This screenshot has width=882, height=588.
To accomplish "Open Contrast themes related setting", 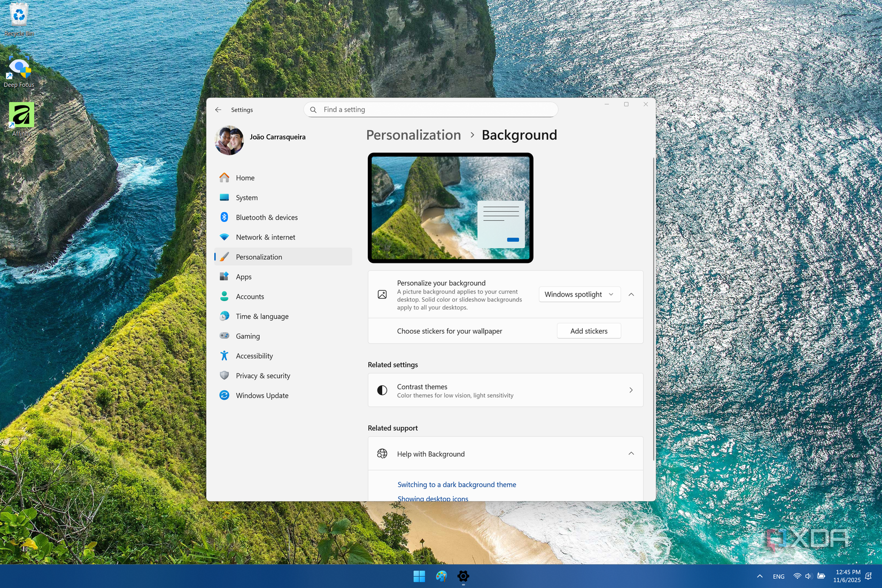I will click(x=505, y=390).
